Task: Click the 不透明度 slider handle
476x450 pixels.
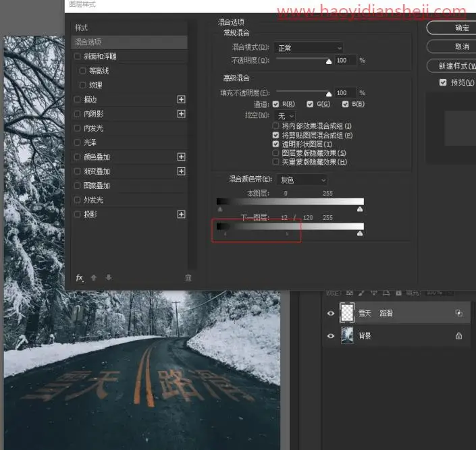Action: pos(329,61)
